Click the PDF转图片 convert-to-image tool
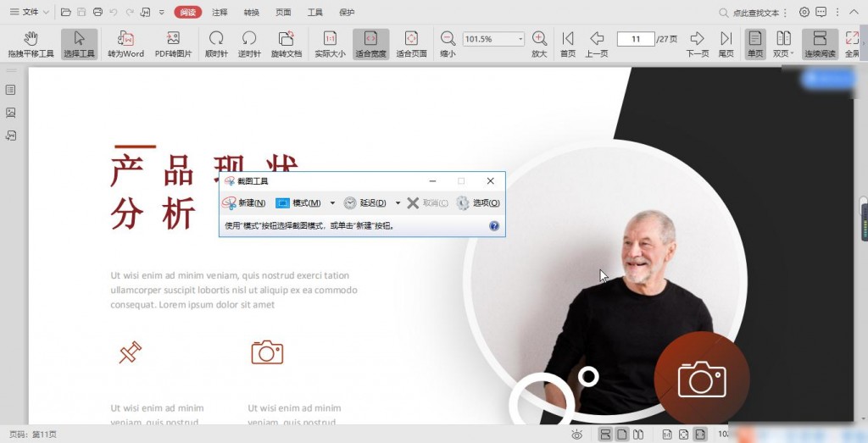This screenshot has height=443, width=868. click(x=173, y=44)
